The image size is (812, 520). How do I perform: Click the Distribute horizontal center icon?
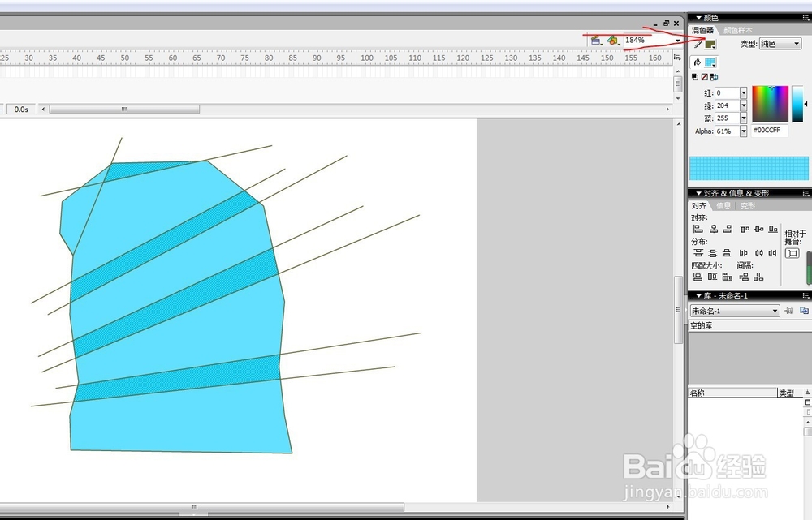758,253
